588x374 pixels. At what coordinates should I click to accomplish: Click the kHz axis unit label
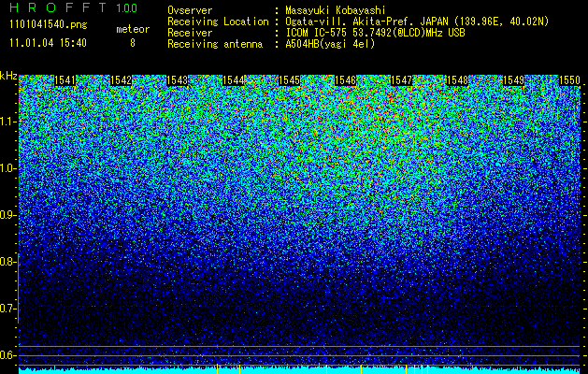click(x=8, y=76)
